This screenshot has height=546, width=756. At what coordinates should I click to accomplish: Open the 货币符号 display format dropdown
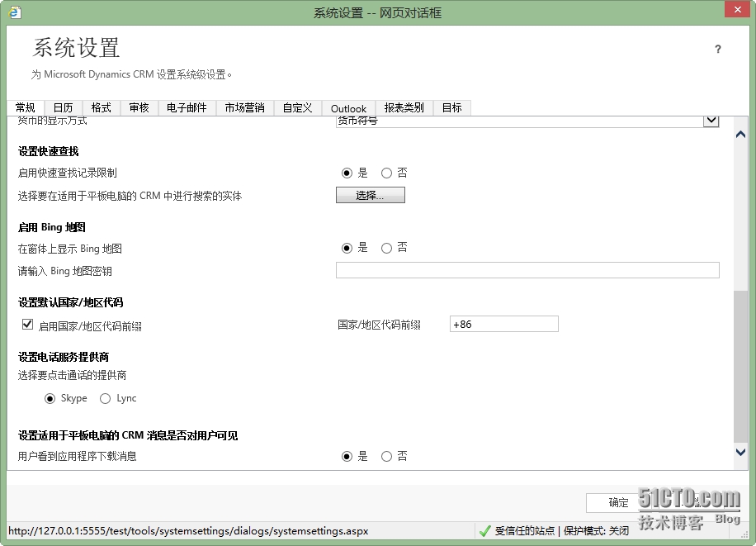coord(711,121)
